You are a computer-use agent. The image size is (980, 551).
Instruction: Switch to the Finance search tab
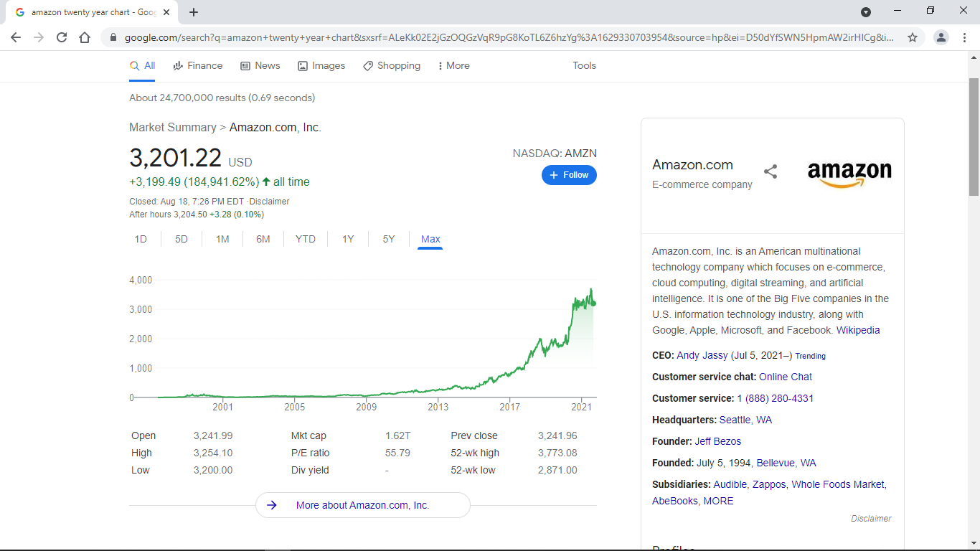point(198,65)
